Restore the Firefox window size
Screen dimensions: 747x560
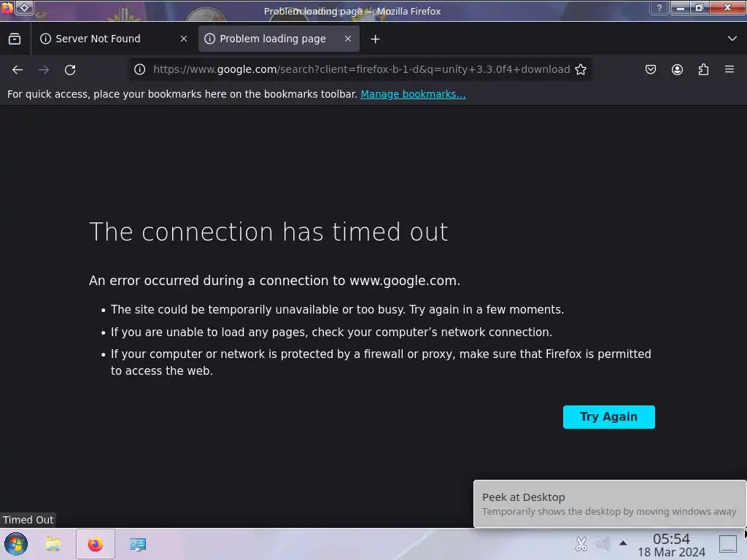coord(700,7)
